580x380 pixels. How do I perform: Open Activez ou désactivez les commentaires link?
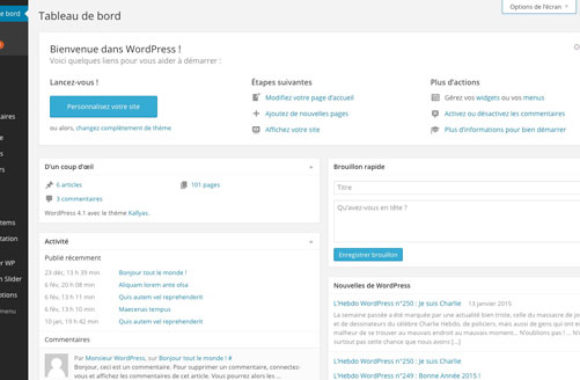click(x=505, y=114)
